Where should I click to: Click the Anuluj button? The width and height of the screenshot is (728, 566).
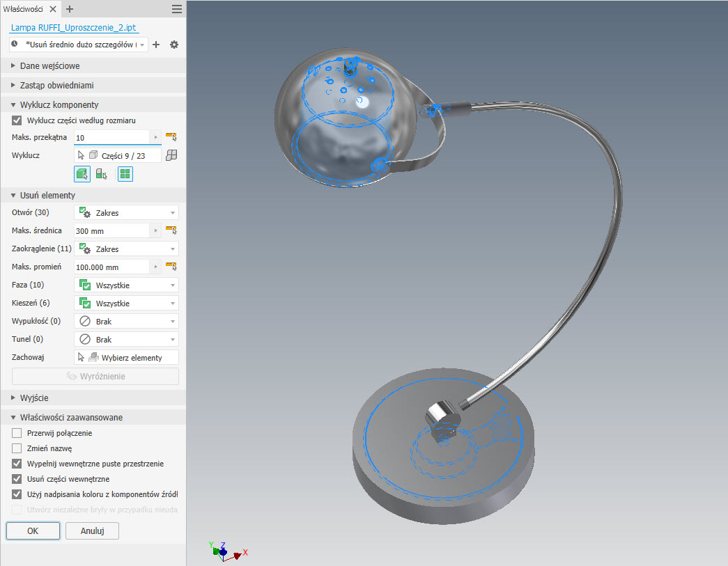92,530
